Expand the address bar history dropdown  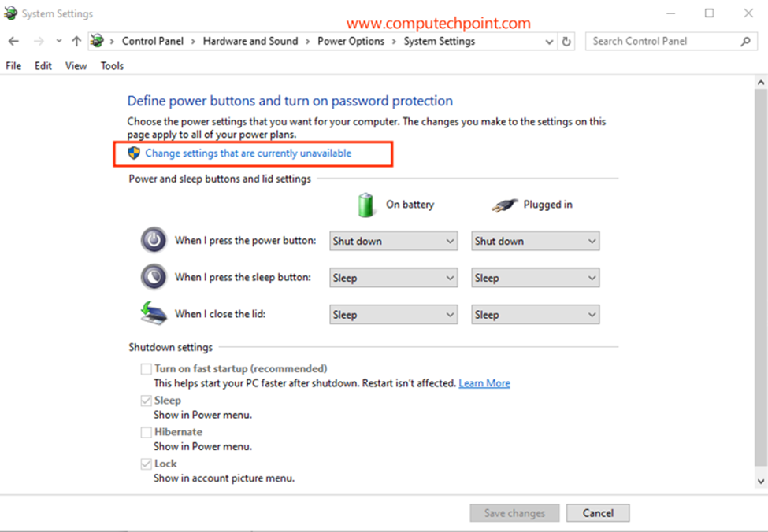pos(550,42)
